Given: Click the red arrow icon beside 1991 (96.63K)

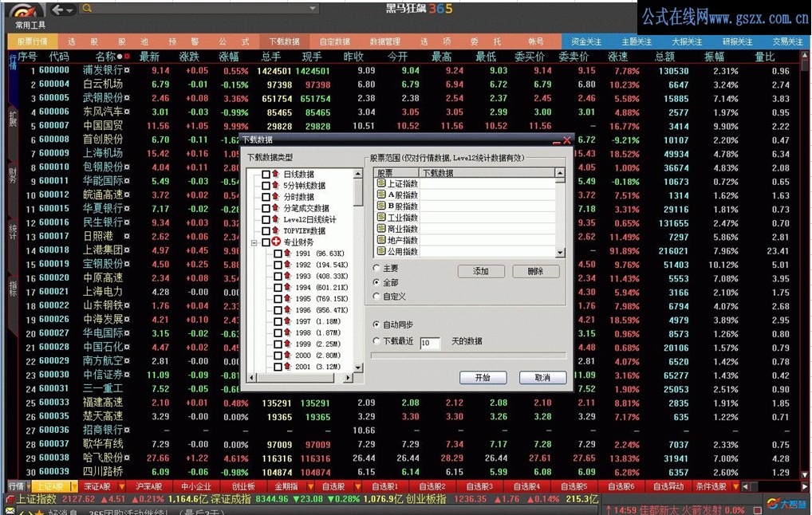Looking at the screenshot, I should coord(287,254).
